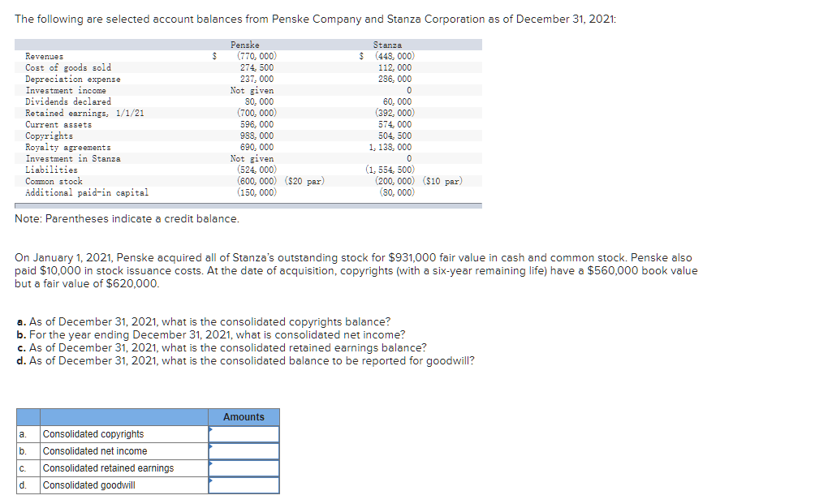Select question b about consolidated net income

click(x=211, y=334)
